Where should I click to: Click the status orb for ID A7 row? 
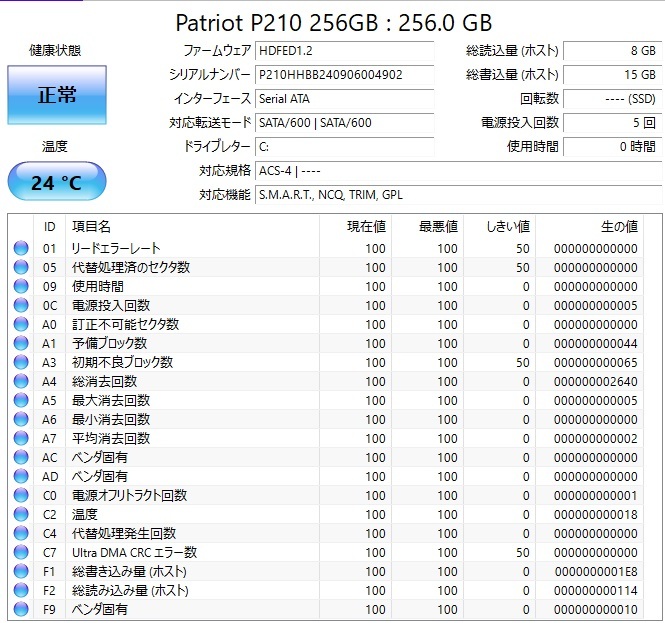tap(21, 439)
